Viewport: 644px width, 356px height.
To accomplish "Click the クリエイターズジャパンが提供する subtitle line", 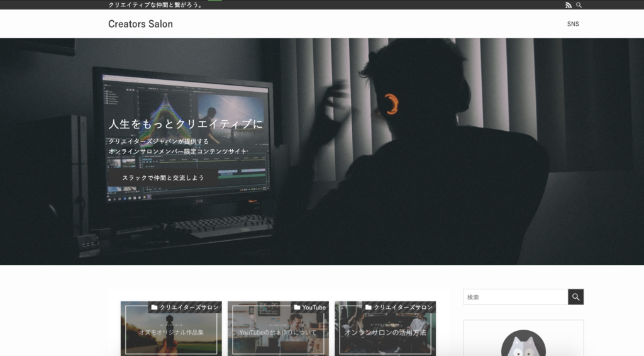I will (x=158, y=141).
